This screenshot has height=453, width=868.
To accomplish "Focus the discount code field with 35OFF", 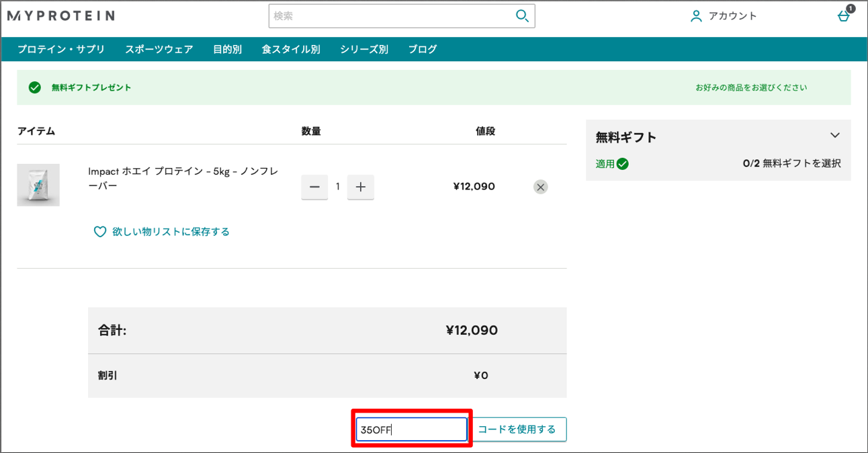I will (411, 429).
